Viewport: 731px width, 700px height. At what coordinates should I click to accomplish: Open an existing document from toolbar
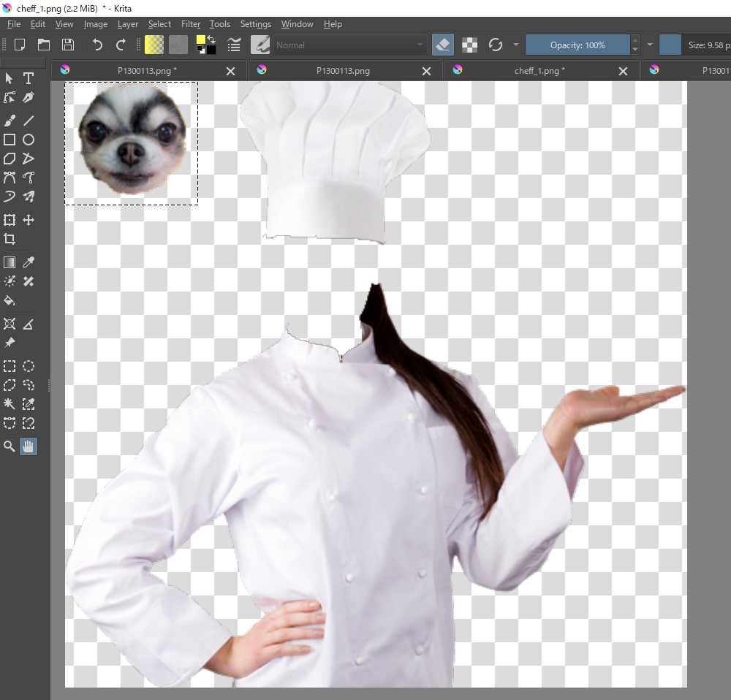(x=44, y=45)
